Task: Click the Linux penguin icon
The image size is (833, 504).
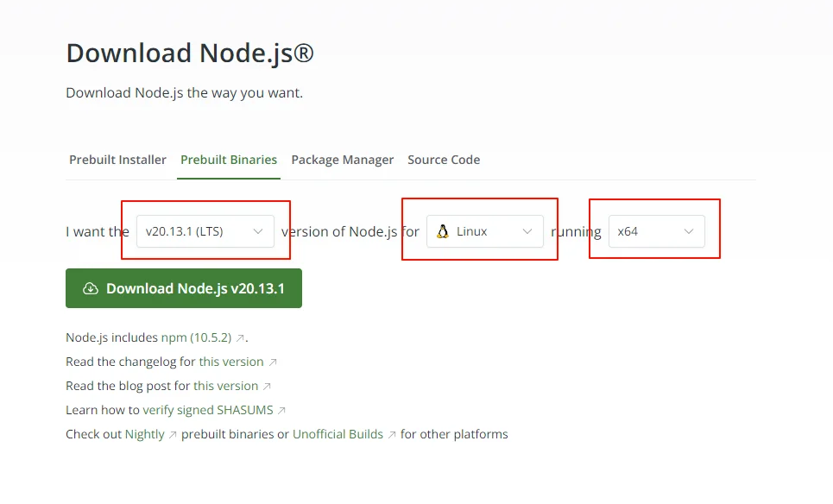Action: [x=442, y=231]
